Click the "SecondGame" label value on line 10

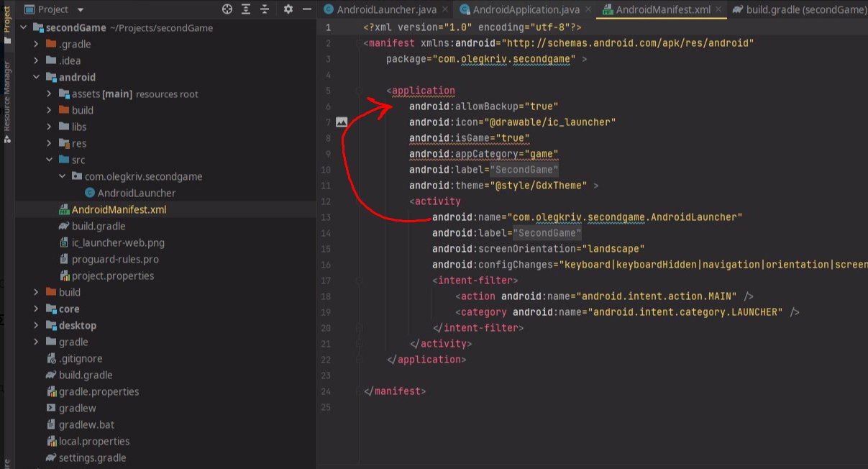(524, 170)
